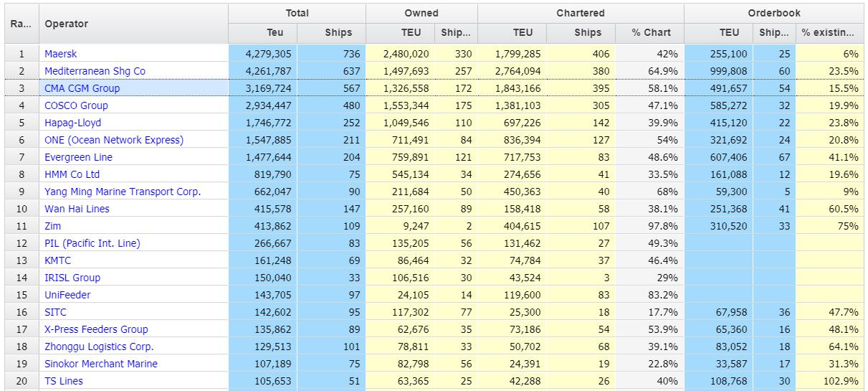Select HMM total ships 75 cell
This screenshot has width=868, height=391.
coord(331,174)
